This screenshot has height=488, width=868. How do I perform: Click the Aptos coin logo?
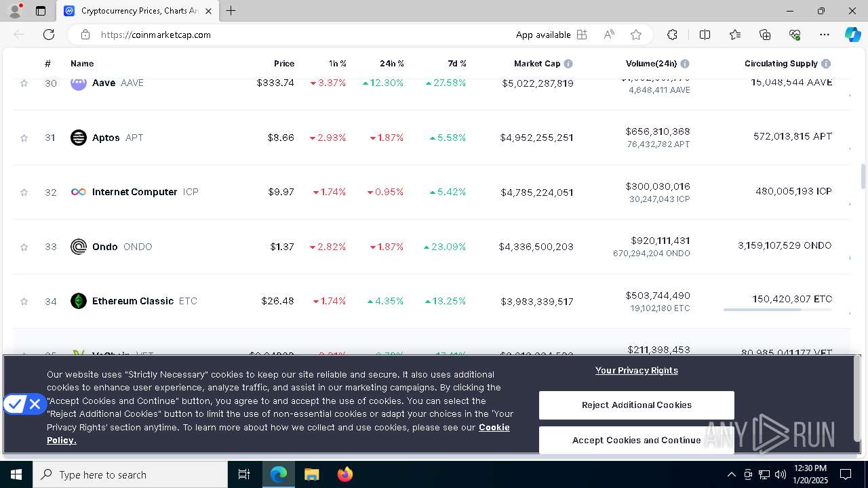[x=79, y=138]
